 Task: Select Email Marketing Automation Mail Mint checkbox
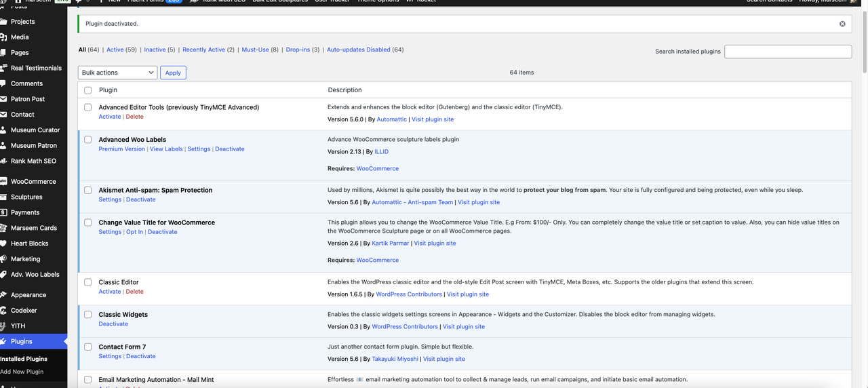[87, 380]
